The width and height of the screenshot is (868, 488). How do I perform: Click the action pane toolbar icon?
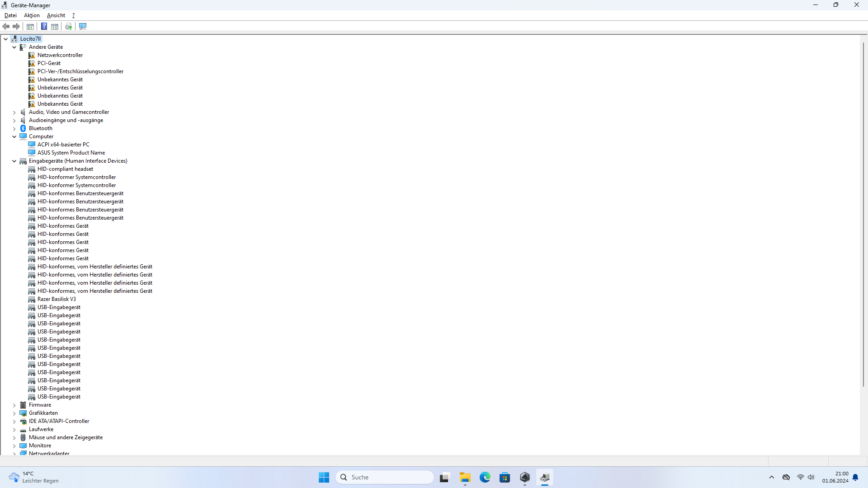[x=55, y=27]
